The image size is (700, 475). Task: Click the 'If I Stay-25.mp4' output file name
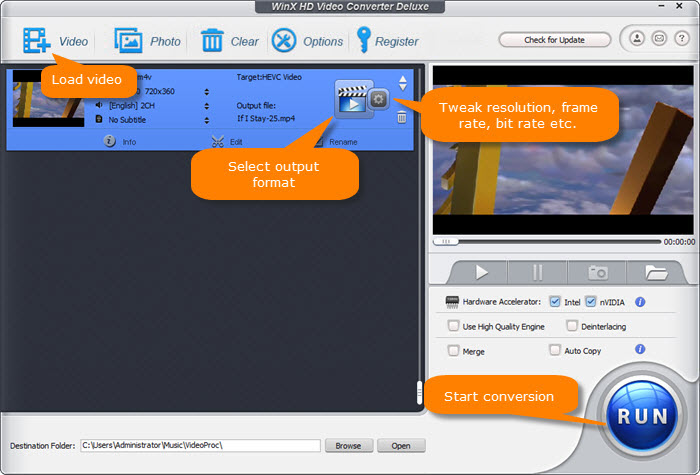click(266, 119)
